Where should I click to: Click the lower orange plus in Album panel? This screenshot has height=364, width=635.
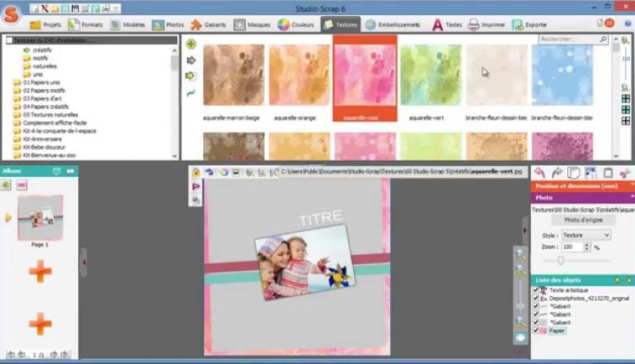coord(40,323)
